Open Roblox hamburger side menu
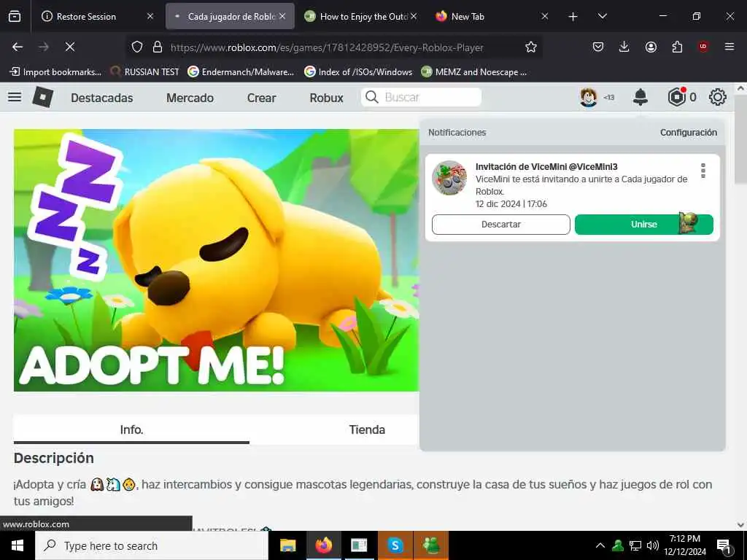 (15, 97)
